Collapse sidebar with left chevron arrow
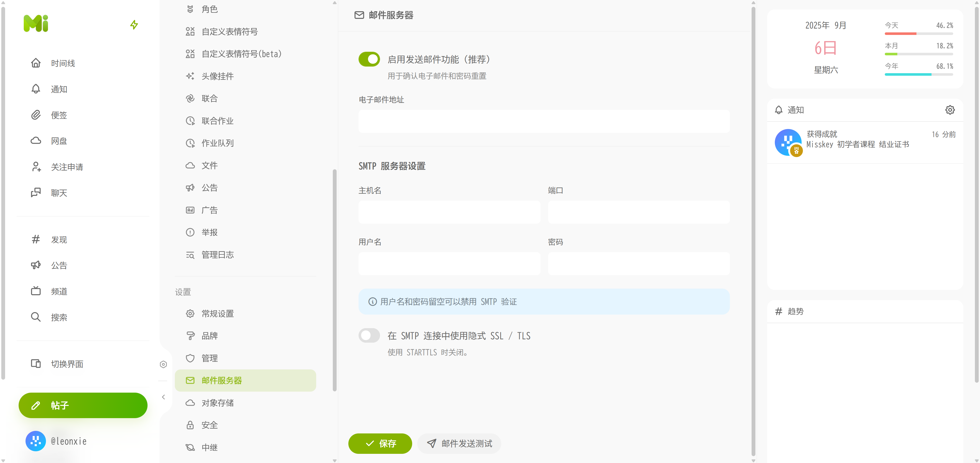The image size is (980, 463). (163, 397)
